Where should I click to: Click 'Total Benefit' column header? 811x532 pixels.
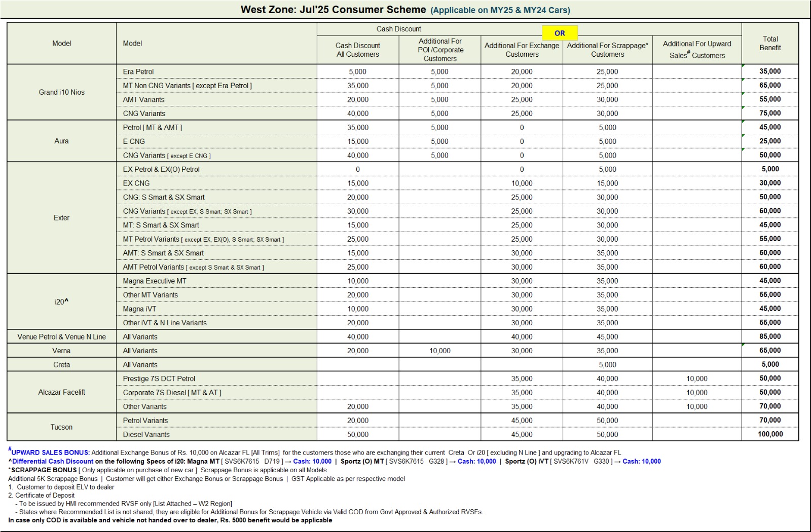point(770,43)
